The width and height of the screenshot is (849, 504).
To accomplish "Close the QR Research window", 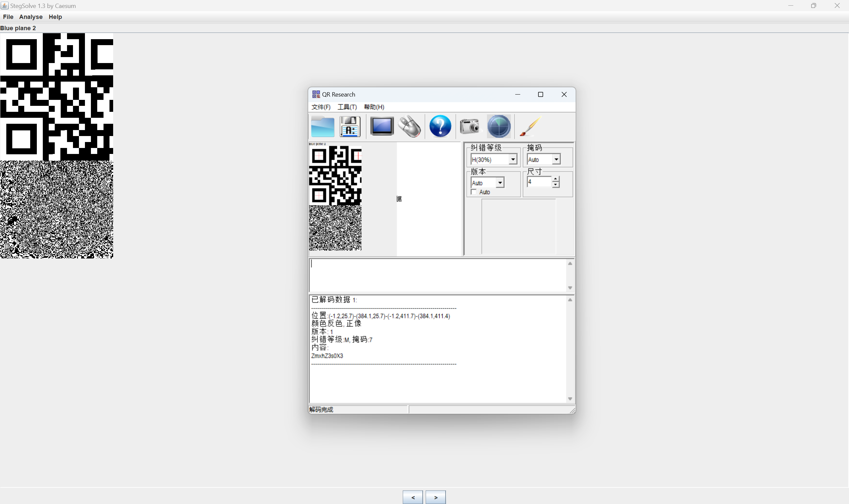I will tap(564, 94).
